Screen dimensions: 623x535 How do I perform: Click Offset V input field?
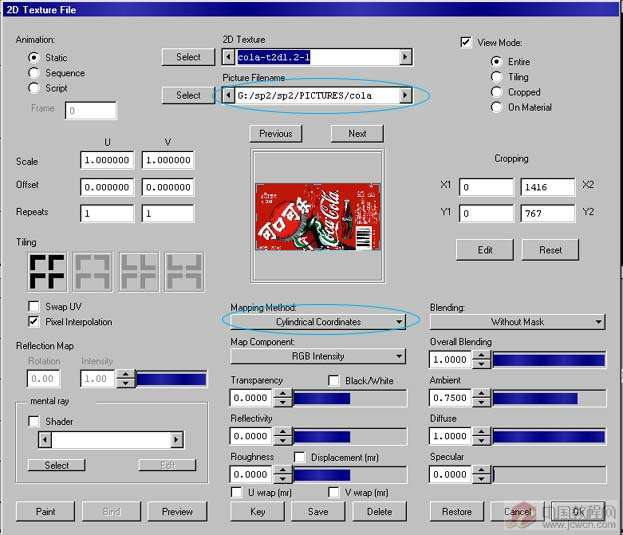[168, 187]
